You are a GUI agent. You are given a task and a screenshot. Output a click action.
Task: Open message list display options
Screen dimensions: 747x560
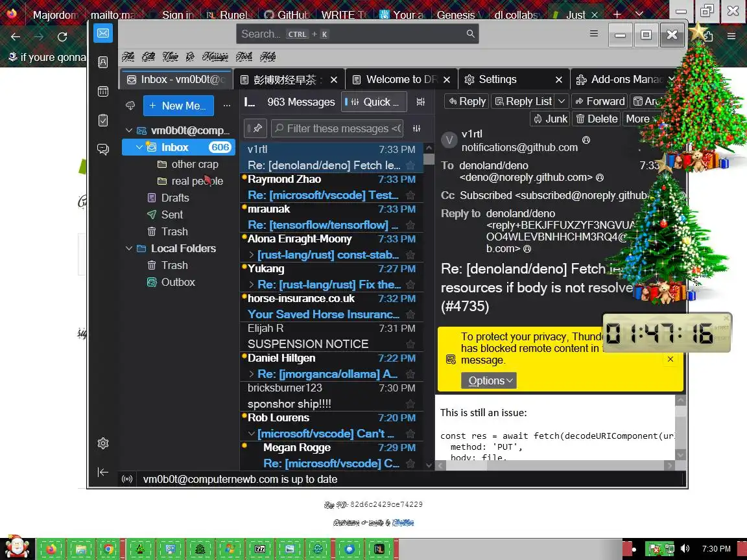click(x=420, y=102)
